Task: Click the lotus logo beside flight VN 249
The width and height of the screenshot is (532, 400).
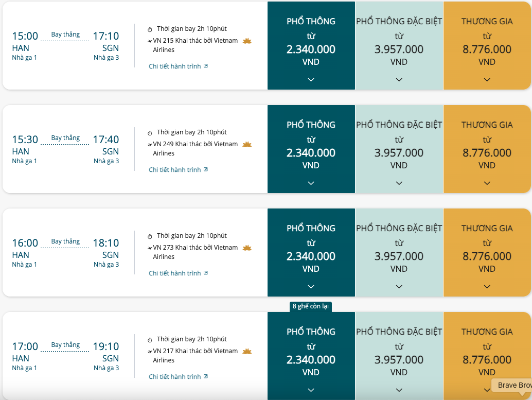Action: pyautogui.click(x=247, y=145)
